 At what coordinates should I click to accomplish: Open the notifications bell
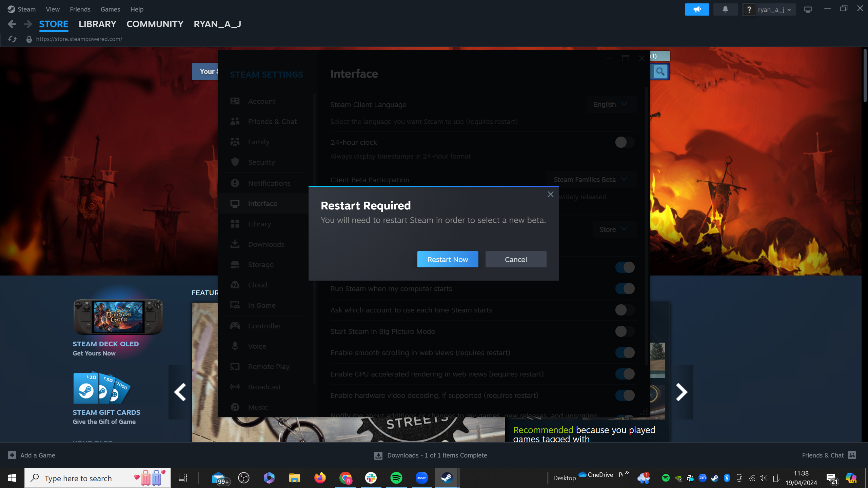point(725,9)
